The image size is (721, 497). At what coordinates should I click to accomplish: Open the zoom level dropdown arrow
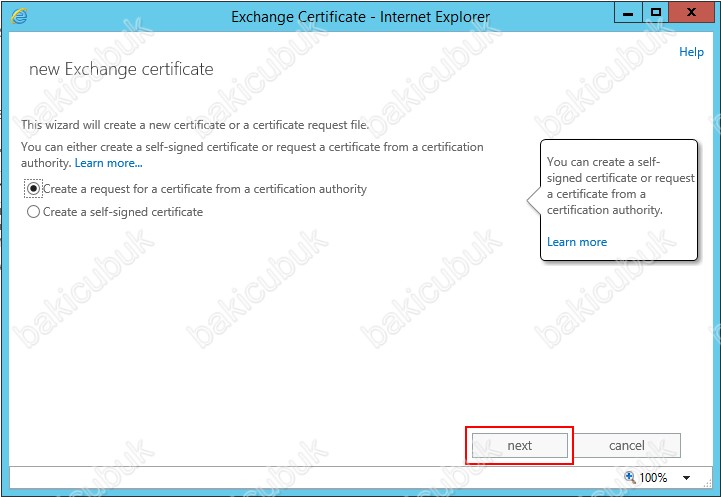686,478
